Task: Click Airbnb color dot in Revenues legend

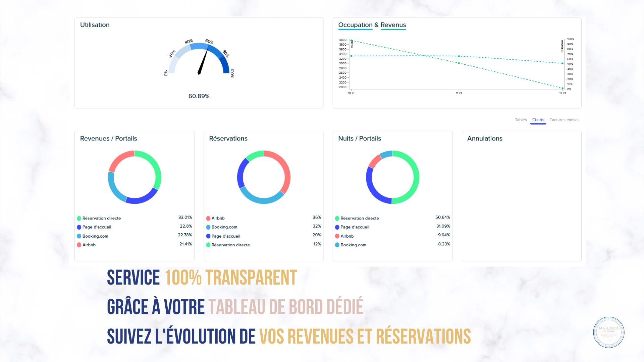Action: click(x=79, y=245)
